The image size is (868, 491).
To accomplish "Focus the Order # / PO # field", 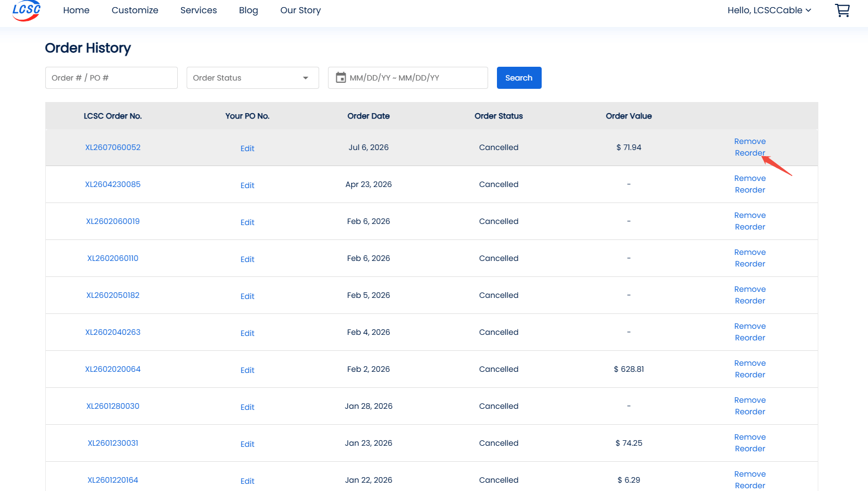I will tap(112, 78).
